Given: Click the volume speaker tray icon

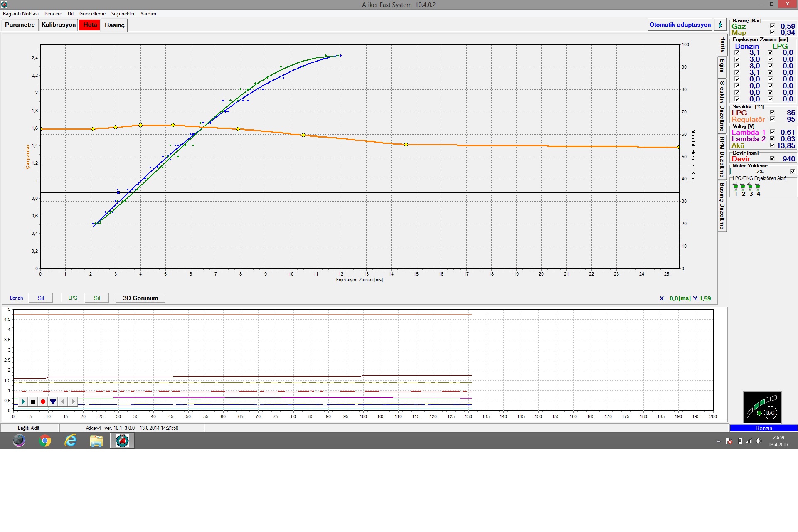Looking at the screenshot, I should click(x=759, y=441).
